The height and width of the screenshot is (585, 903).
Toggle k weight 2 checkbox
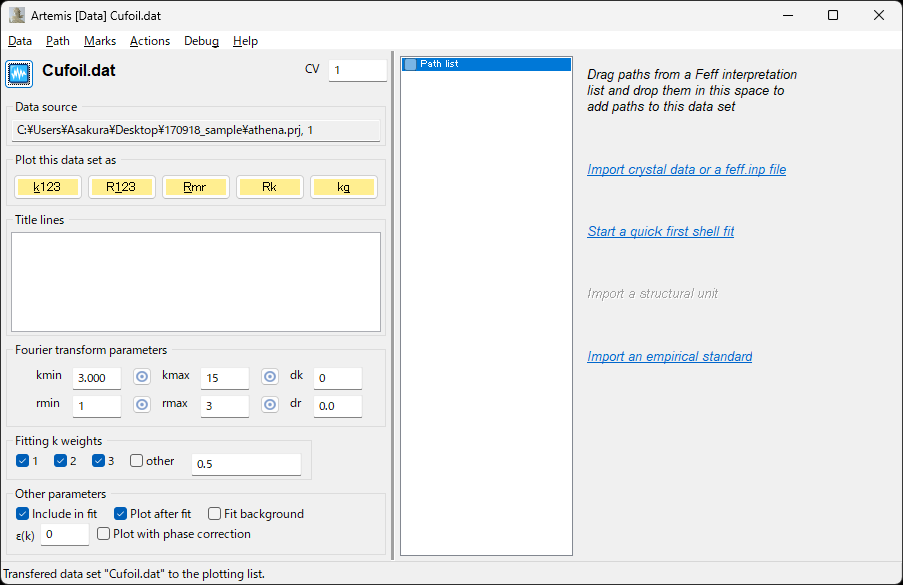point(60,461)
